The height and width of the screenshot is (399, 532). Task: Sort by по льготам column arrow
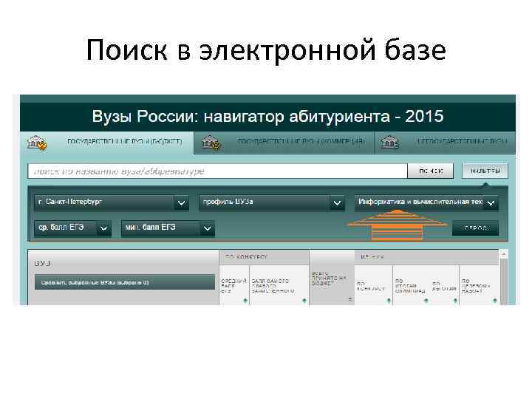point(455,301)
